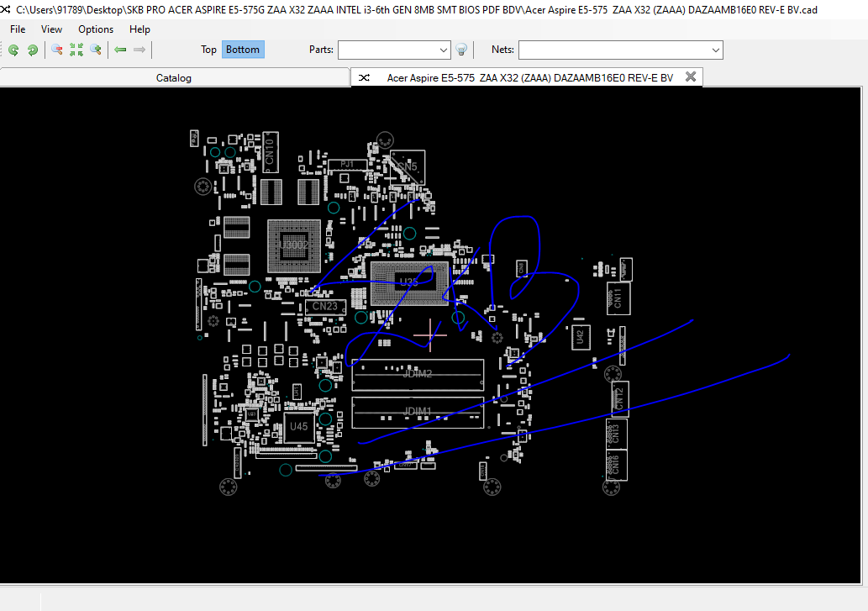868x611 pixels.
Task: Expand the Nets dropdown list
Action: click(716, 50)
